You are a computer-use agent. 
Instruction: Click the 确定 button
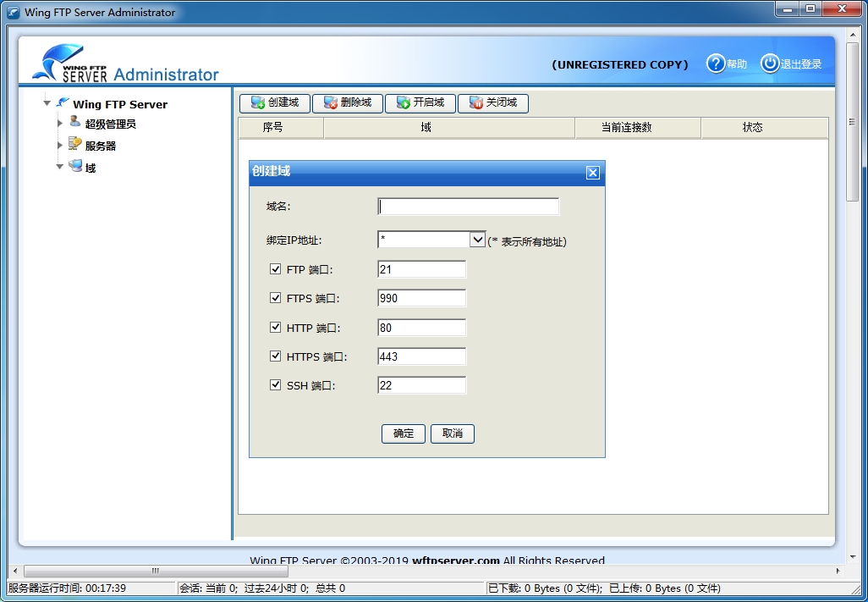[x=404, y=434]
